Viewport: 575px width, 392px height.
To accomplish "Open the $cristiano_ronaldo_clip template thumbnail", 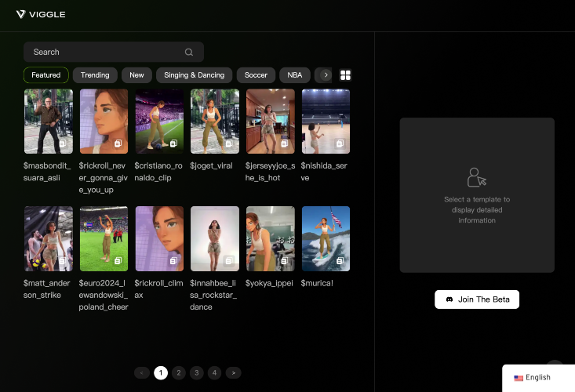I will click(x=159, y=122).
